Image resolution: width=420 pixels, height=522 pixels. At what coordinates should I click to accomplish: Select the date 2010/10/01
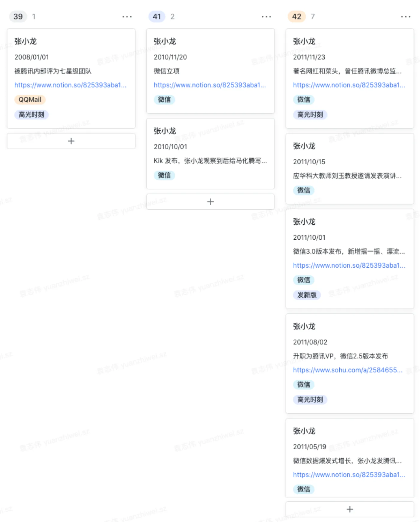pos(170,147)
